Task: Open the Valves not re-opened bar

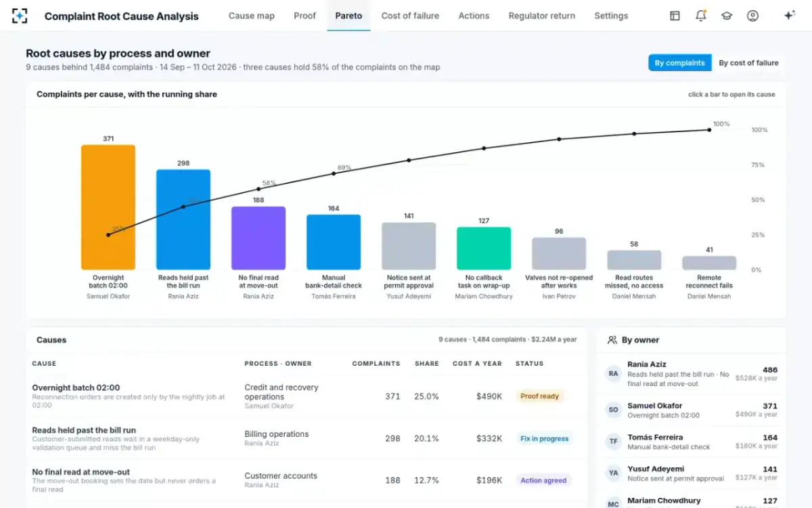Action: [559, 254]
